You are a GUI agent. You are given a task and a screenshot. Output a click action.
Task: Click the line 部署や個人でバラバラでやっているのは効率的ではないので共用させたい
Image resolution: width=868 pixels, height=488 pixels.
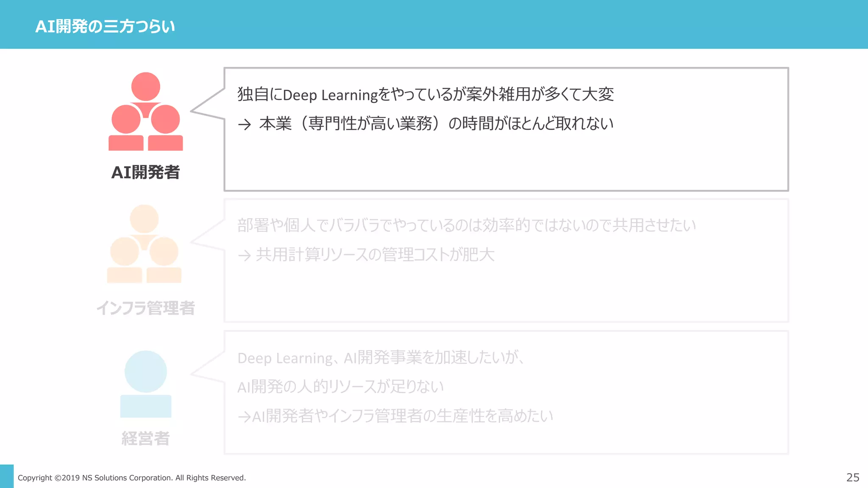[x=467, y=225]
